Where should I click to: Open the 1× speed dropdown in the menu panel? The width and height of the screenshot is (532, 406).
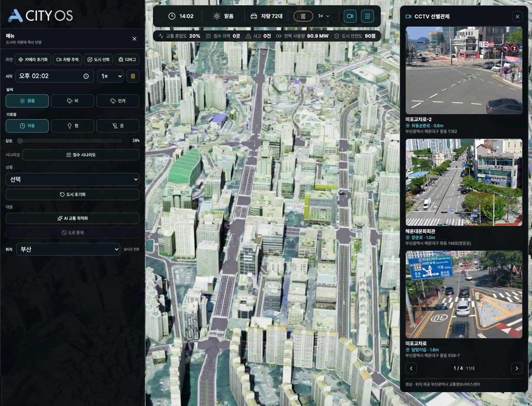tap(110, 76)
